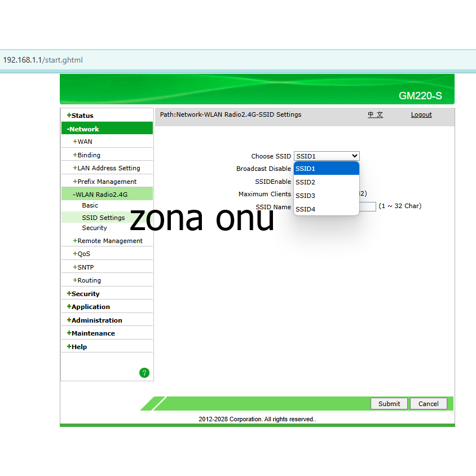
Task: Open the WLAN Security settings page
Action: click(x=94, y=228)
